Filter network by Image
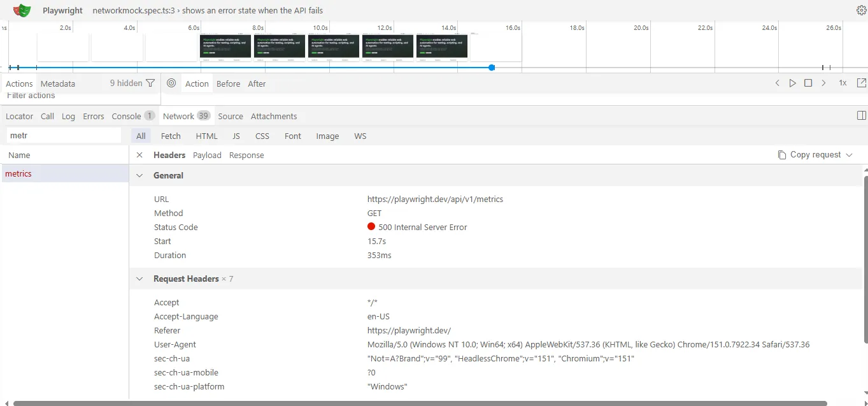This screenshot has width=868, height=406. pyautogui.click(x=327, y=136)
